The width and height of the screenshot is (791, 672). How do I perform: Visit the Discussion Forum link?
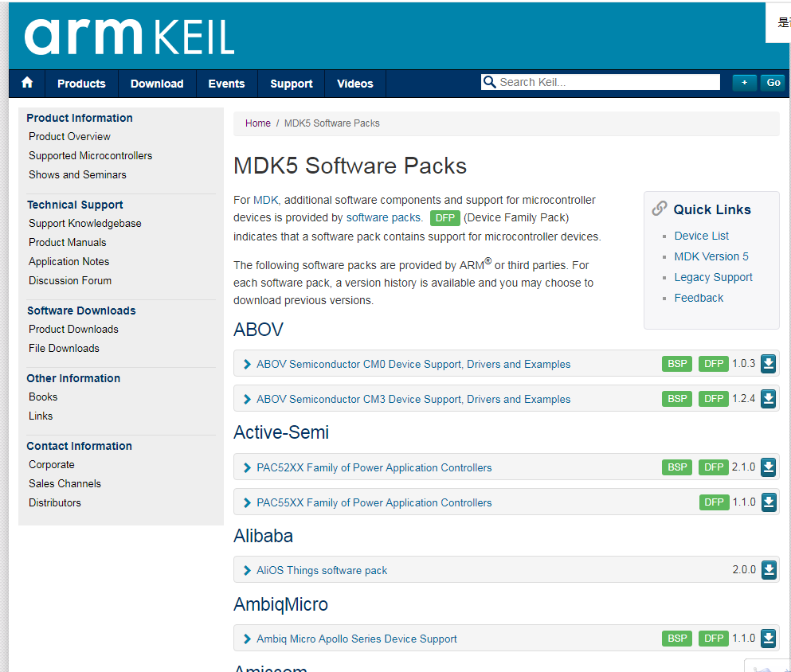[x=69, y=280]
